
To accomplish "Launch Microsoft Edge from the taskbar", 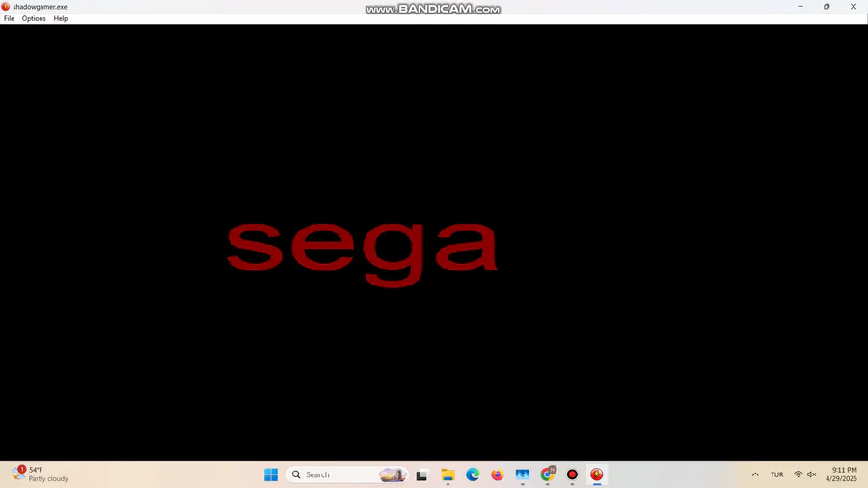I will [x=473, y=474].
